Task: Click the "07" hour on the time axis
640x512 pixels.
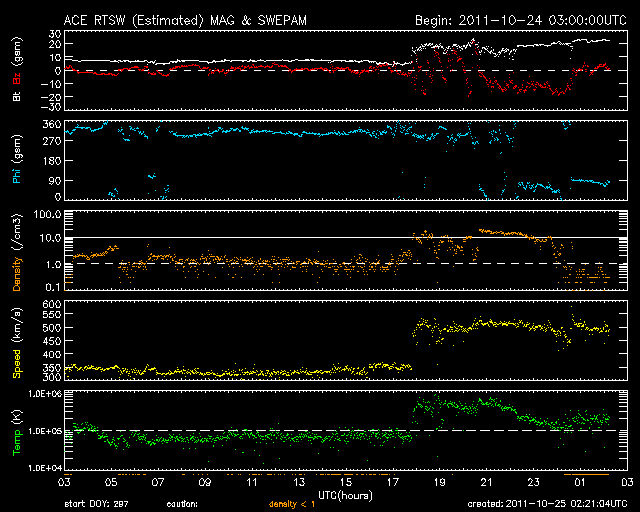Action: click(158, 483)
